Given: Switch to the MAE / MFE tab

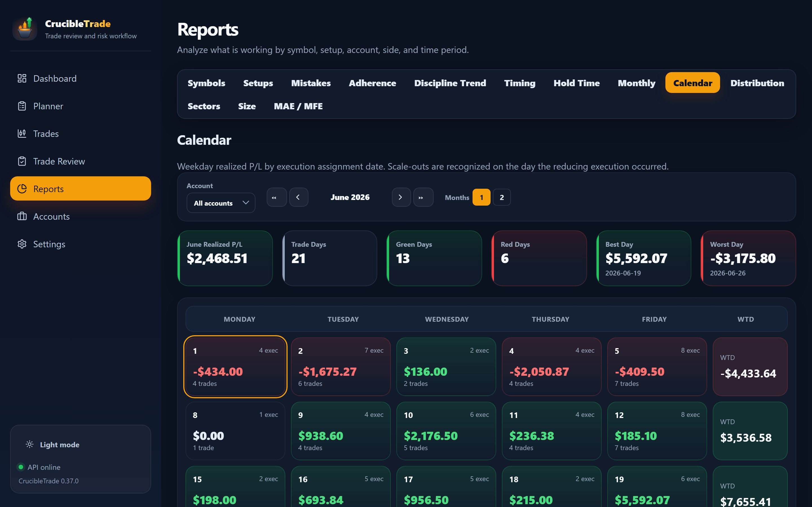Looking at the screenshot, I should [298, 106].
